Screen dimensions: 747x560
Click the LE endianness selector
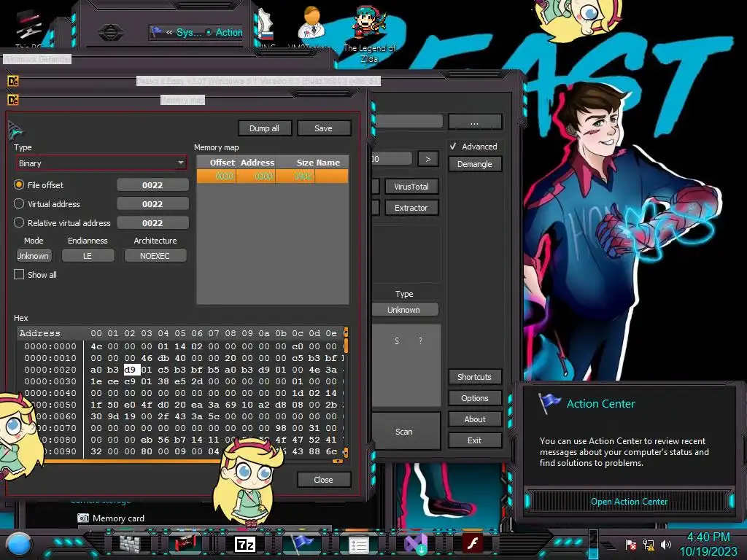[88, 256]
